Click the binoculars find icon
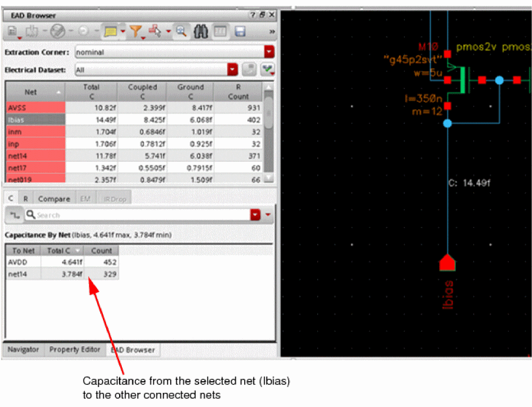 (201, 32)
